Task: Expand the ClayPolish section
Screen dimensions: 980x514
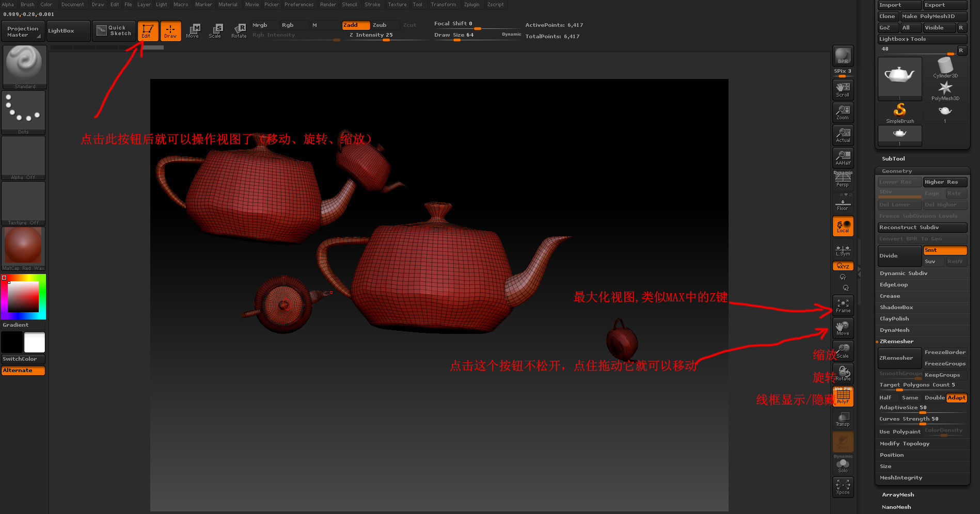Action: [x=895, y=319]
